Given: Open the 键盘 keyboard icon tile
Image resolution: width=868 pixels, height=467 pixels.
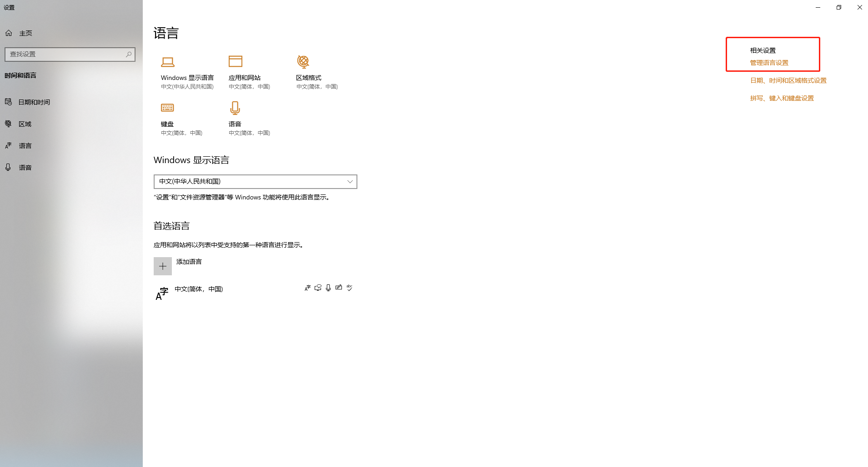Looking at the screenshot, I should (167, 108).
